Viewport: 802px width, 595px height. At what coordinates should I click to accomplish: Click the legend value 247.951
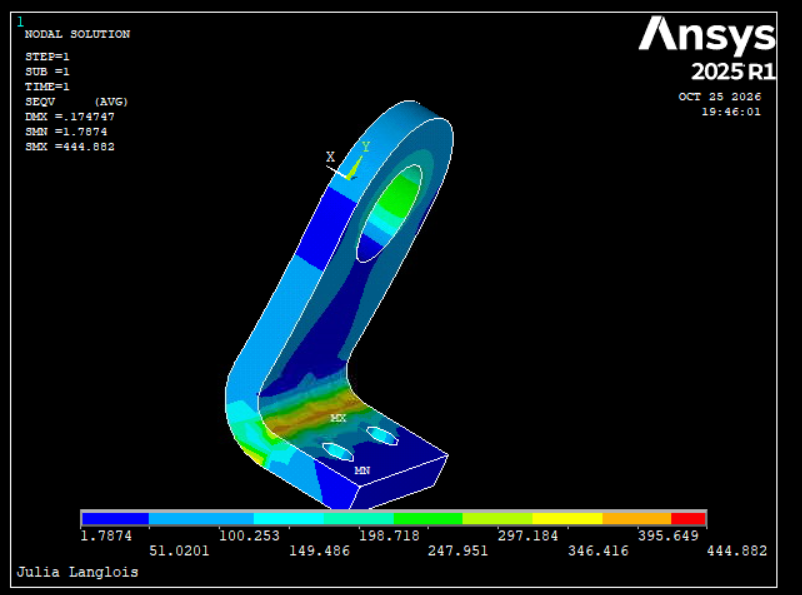pyautogui.click(x=458, y=551)
